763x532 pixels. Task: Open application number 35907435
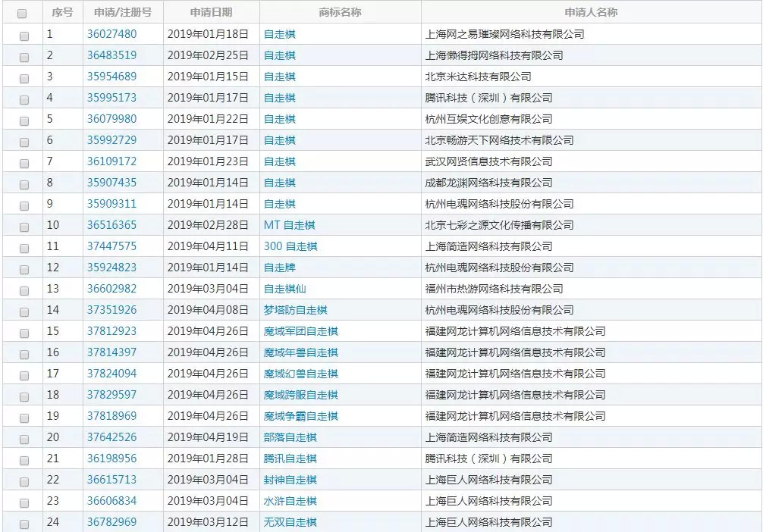pyautogui.click(x=112, y=183)
